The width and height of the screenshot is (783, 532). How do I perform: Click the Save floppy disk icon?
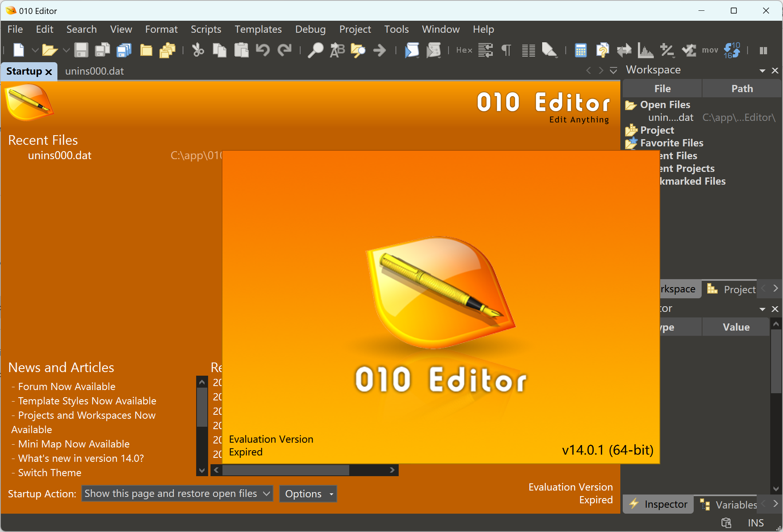pyautogui.click(x=81, y=50)
